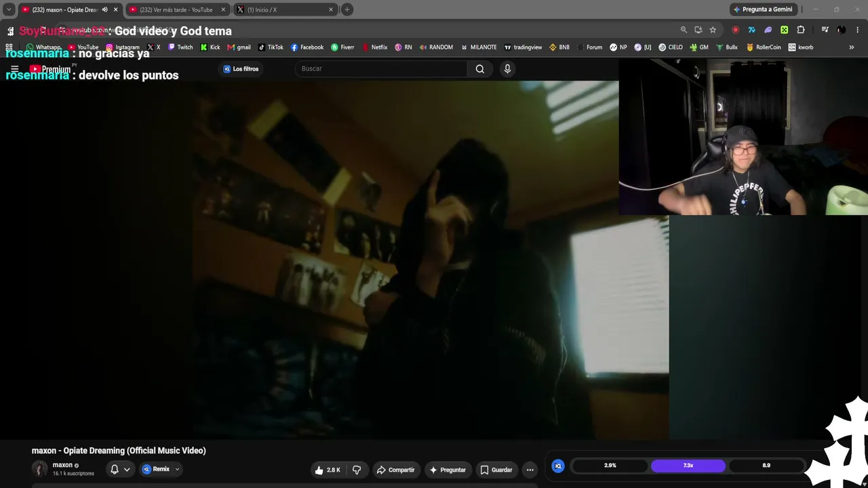Dislike the Opiate Dreaming video
The height and width of the screenshot is (488, 868).
(357, 470)
